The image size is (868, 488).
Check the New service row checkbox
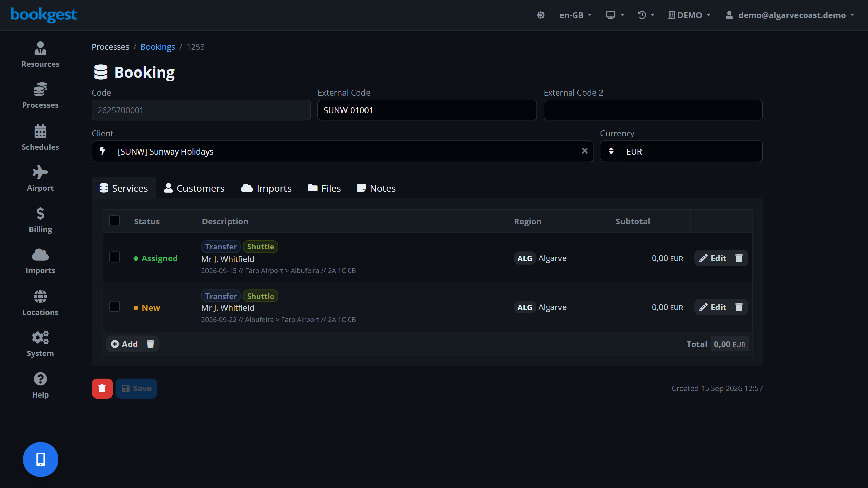tap(115, 307)
